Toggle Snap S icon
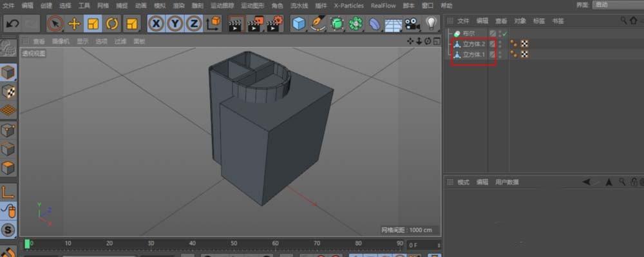 coord(8,229)
